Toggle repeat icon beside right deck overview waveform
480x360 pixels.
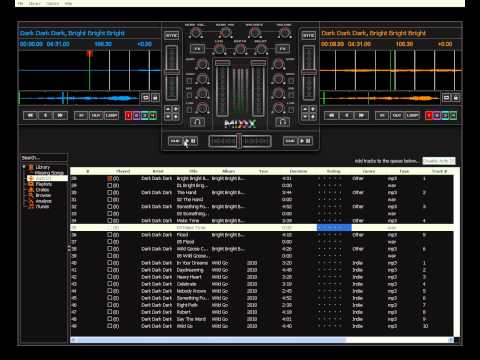pyautogui.click(x=447, y=97)
